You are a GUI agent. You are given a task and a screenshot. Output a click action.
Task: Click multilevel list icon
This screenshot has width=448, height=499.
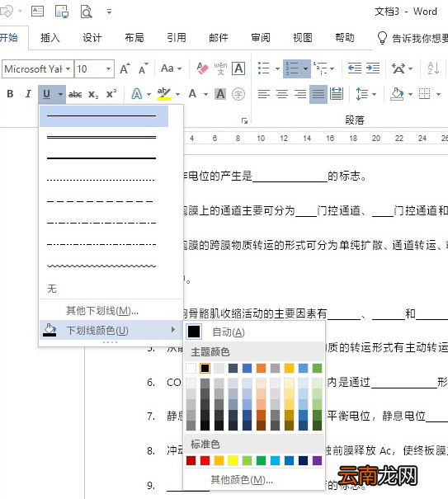(320, 68)
